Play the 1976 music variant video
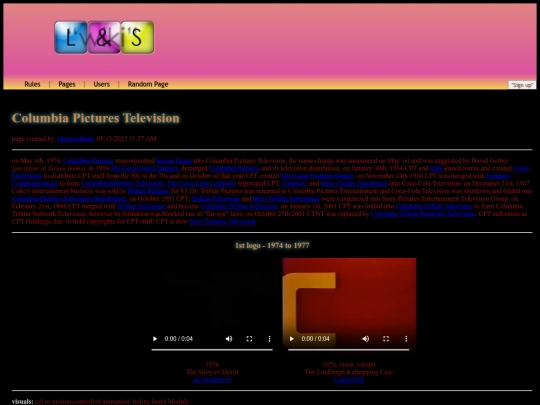The width and height of the screenshot is (540, 405). click(x=291, y=339)
